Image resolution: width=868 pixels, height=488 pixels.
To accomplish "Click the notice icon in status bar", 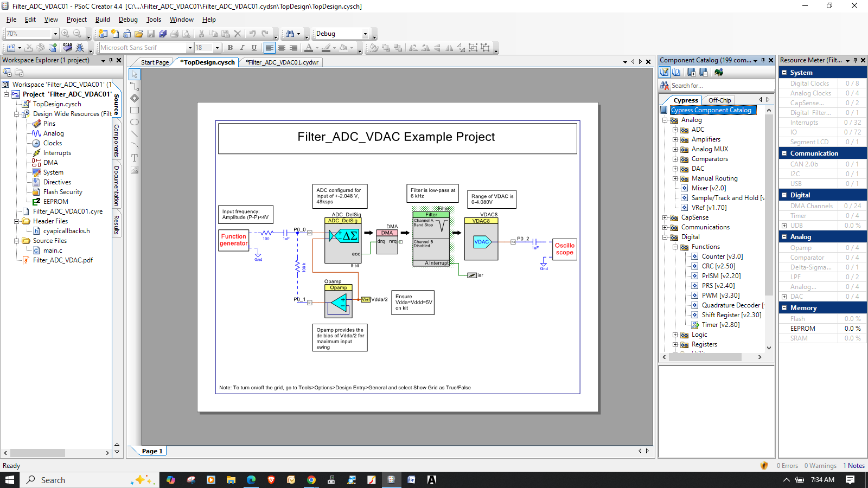I will (764, 466).
